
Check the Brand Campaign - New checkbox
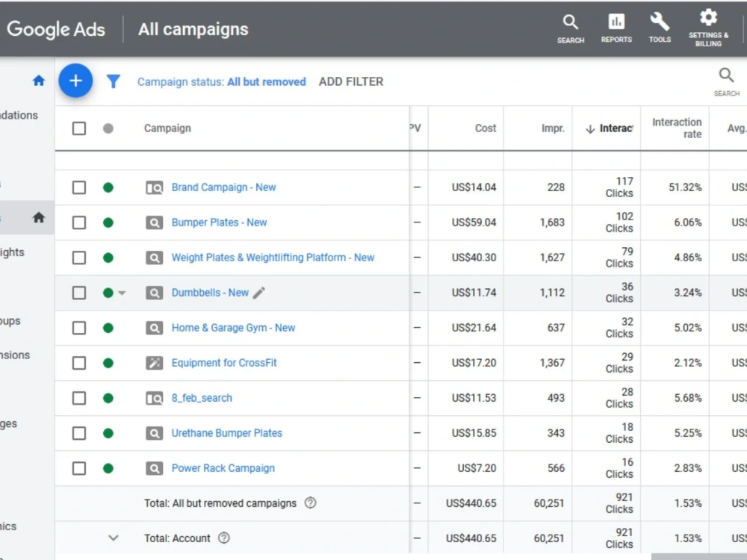pos(79,187)
